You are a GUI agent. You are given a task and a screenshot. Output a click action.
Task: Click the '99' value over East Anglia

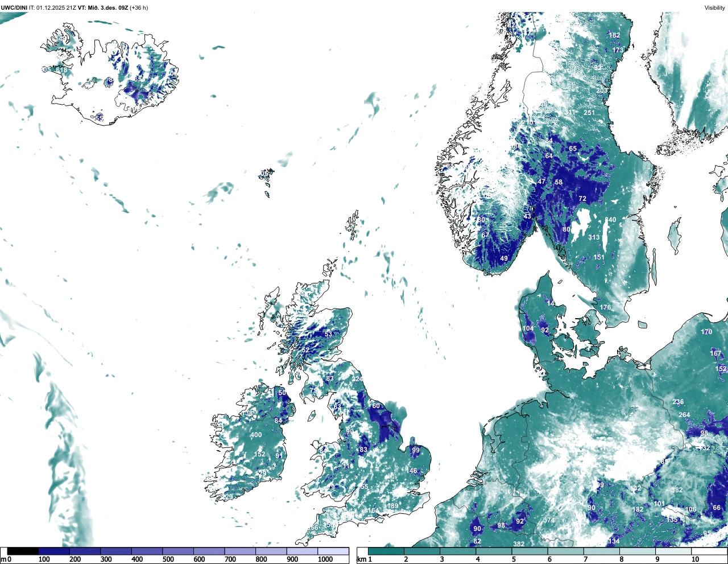[x=416, y=450]
